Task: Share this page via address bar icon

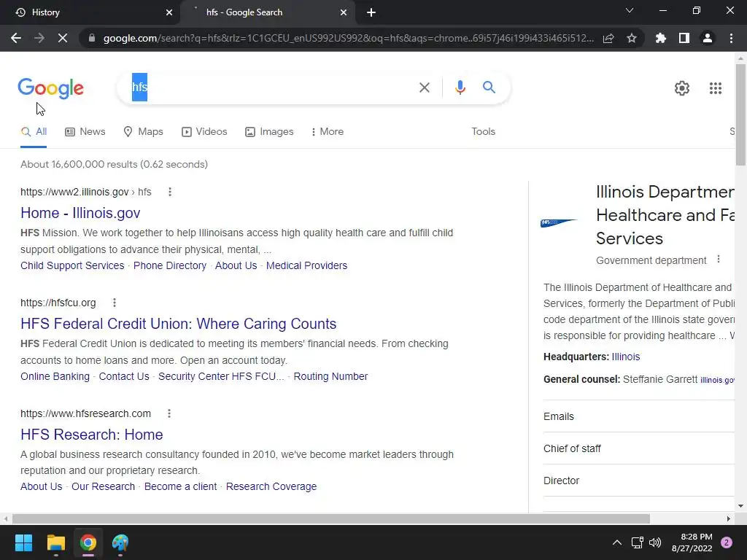Action: pyautogui.click(x=608, y=38)
